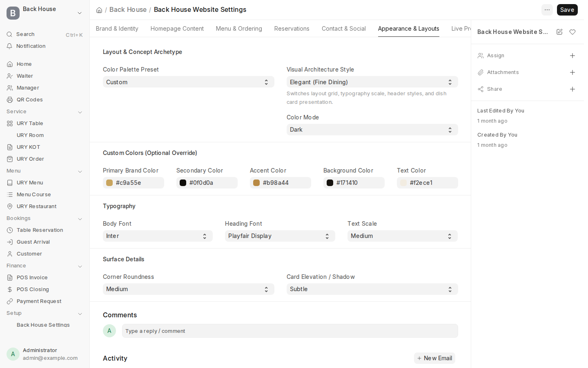The width and height of the screenshot is (588, 368).
Task: Open the Color Mode dropdown
Action: coord(372,130)
